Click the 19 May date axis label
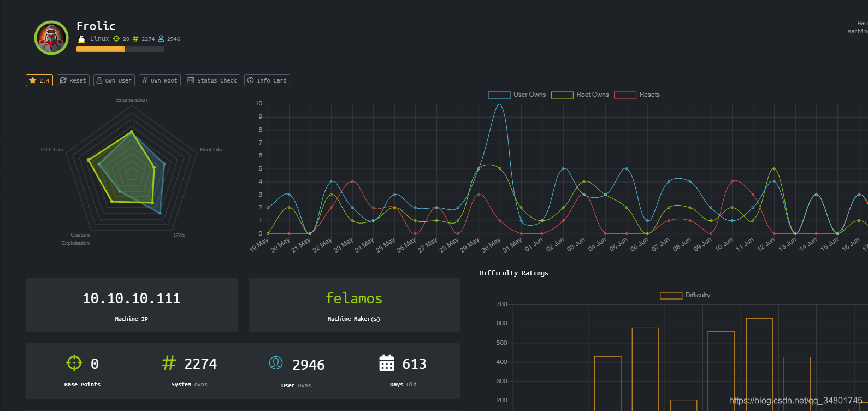 [259, 244]
